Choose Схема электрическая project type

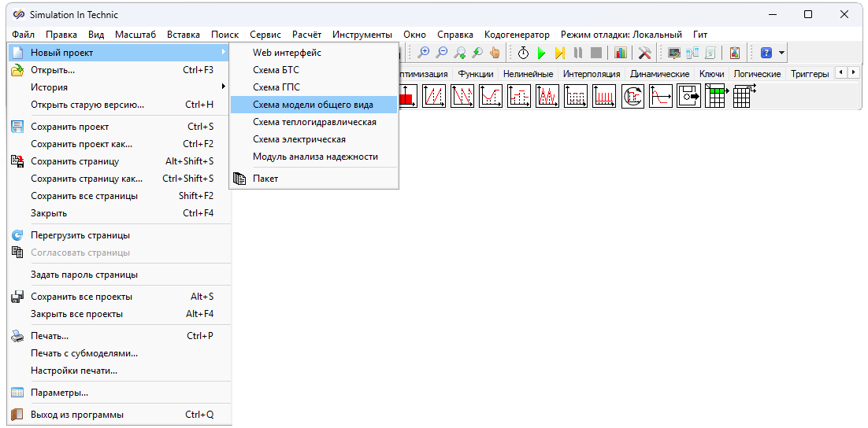click(299, 139)
